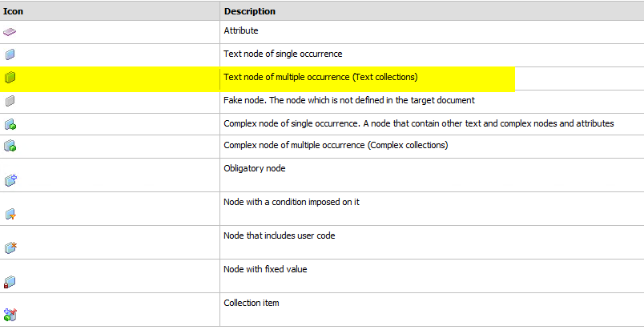The image size is (644, 330).
Task: Click the purple Attribute icon
Action: pos(10,31)
